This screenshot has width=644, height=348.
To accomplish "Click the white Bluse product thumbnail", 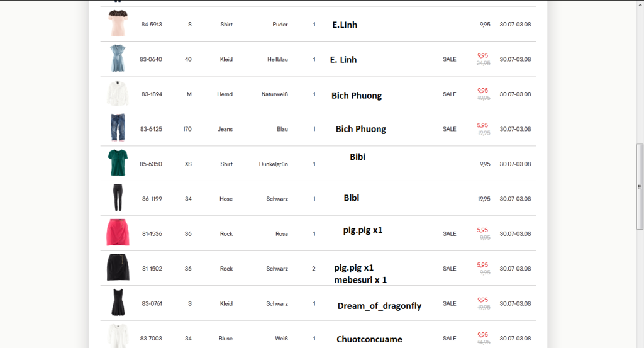I will coord(118,335).
